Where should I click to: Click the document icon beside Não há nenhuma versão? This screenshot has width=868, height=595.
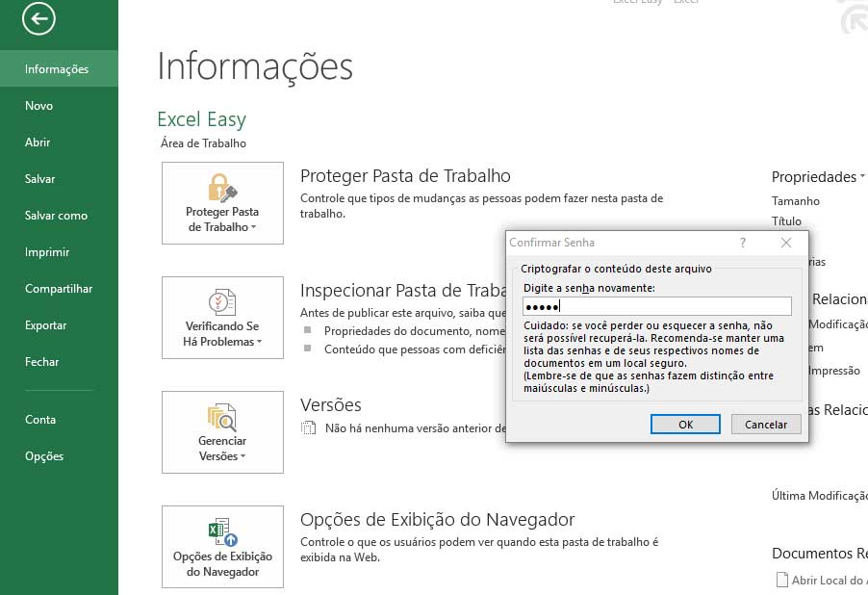point(308,428)
